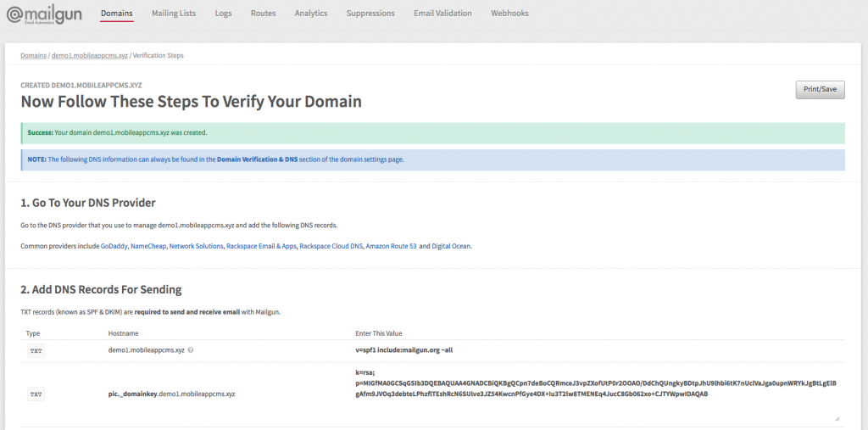The height and width of the screenshot is (430, 868).
Task: Open the Domains tab
Action: 116,14
